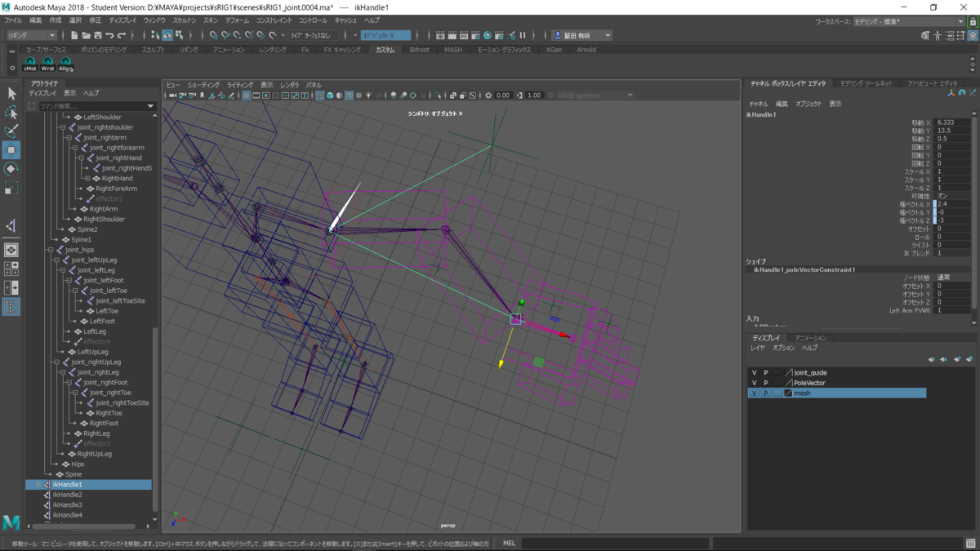Click the 移動 X value field
980x551 pixels.
[x=952, y=122]
